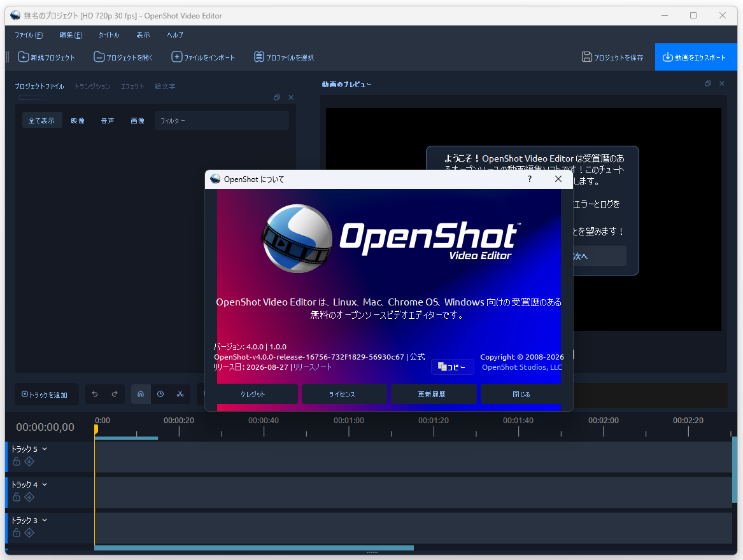
Task: Save project using プロジェクトを保存
Action: (612, 57)
